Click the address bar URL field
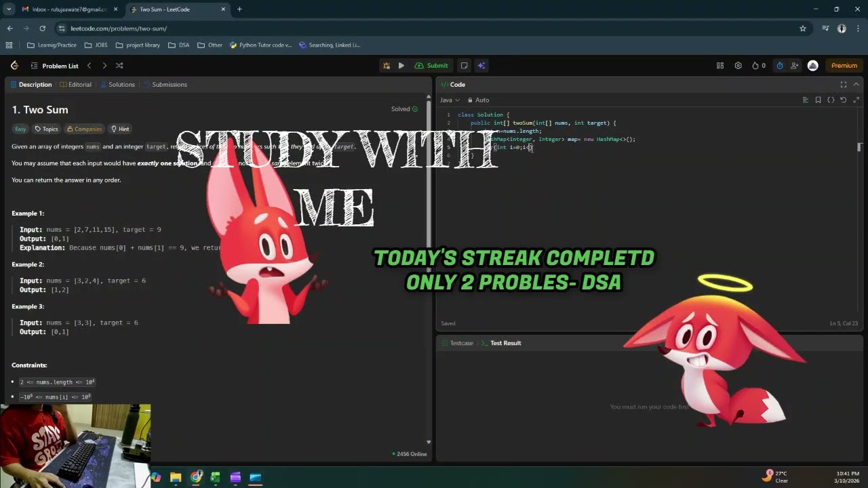Viewport: 868px width, 488px height. [x=427, y=28]
